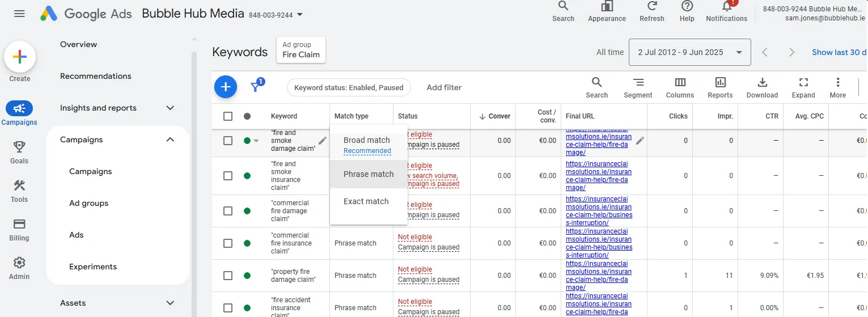This screenshot has width=868, height=317.
Task: Check the "property fire damage claim" row
Action: pyautogui.click(x=228, y=276)
